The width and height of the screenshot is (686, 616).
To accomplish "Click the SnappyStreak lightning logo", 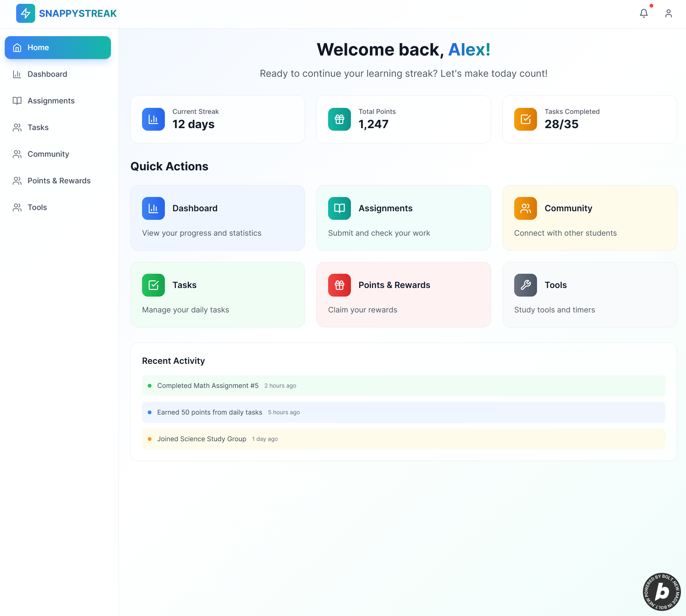I will 25,14.
